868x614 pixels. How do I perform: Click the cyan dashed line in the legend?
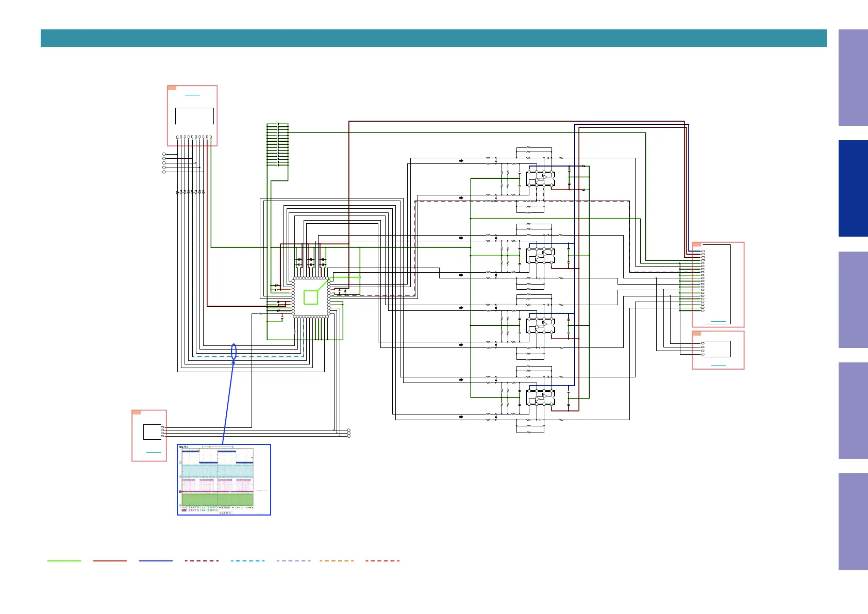point(248,561)
